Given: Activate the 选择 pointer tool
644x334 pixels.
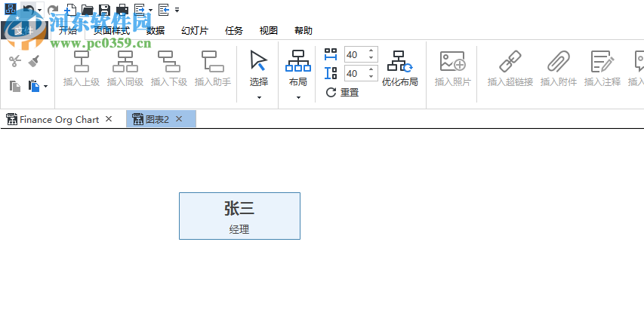Looking at the screenshot, I should 259,68.
